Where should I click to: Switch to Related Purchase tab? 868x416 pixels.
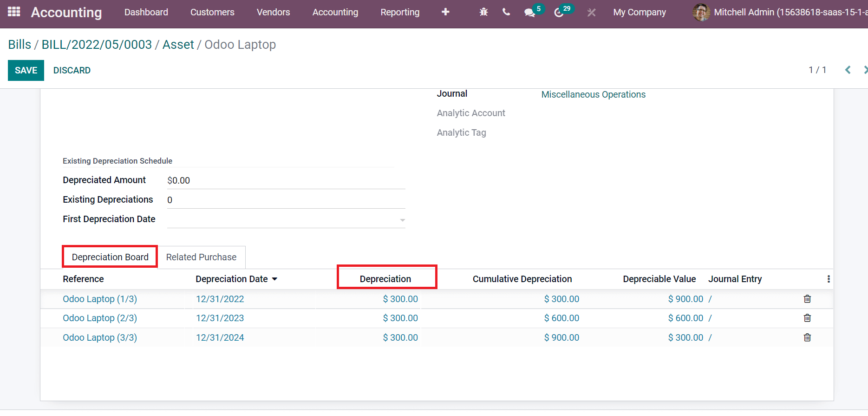click(201, 257)
